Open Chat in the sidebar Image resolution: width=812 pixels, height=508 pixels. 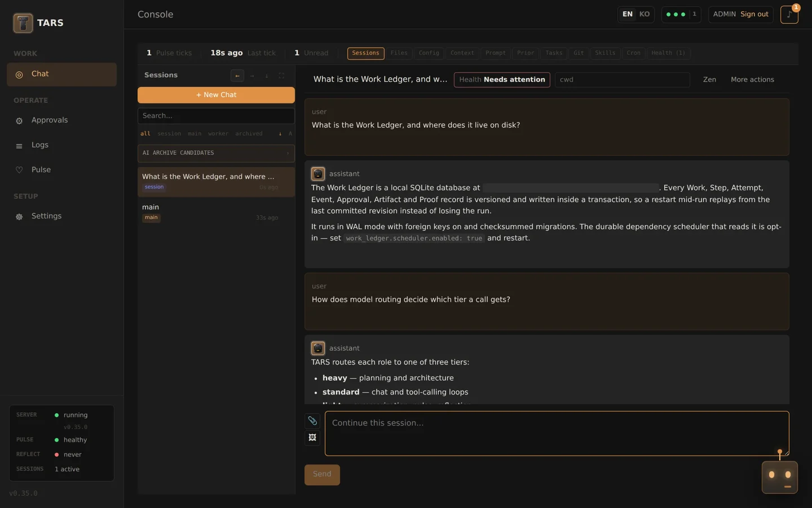[x=61, y=74]
